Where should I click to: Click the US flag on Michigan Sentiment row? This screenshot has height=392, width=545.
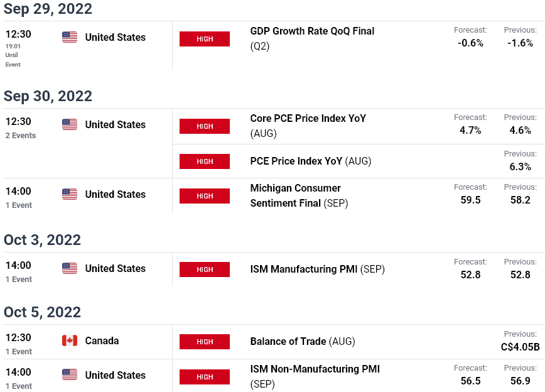click(70, 194)
